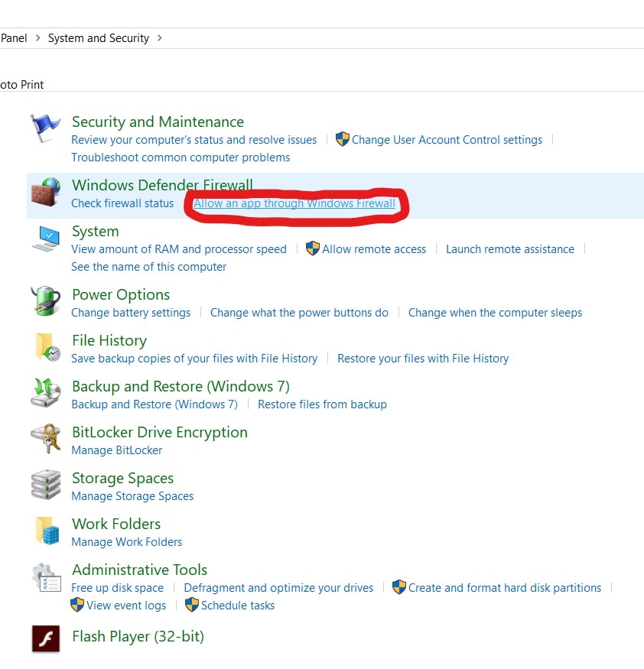Screen dimensions: 644x669
Task: Click View amount of RAM and processor speed
Action: (179, 249)
